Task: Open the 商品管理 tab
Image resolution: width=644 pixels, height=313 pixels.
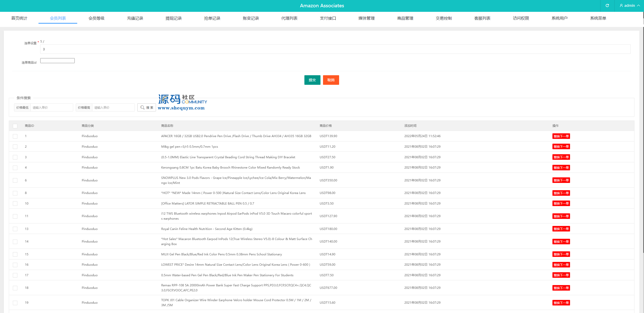Action: (405, 18)
